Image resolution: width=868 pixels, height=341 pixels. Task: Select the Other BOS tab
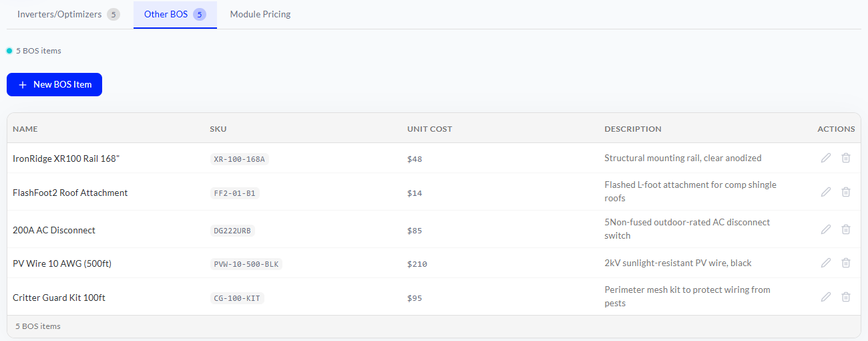pyautogui.click(x=175, y=14)
